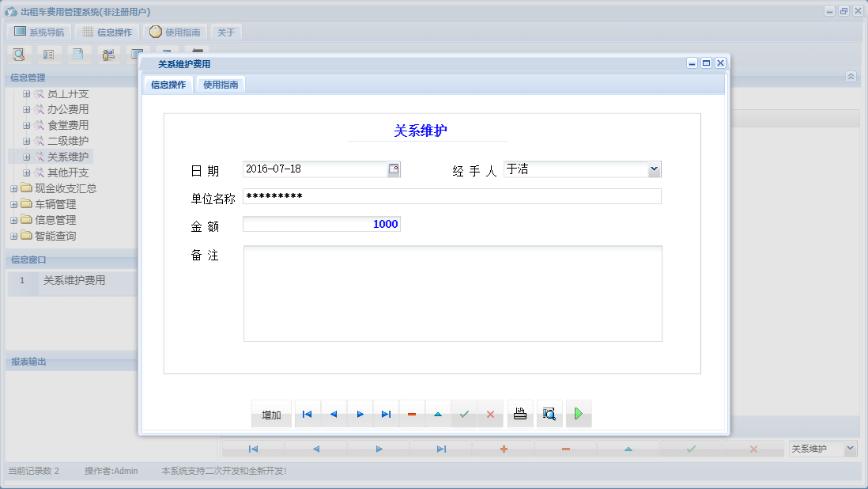868x489 pixels.
Task: Select the search magnifier icon in the top toolbar
Action: tap(17, 54)
